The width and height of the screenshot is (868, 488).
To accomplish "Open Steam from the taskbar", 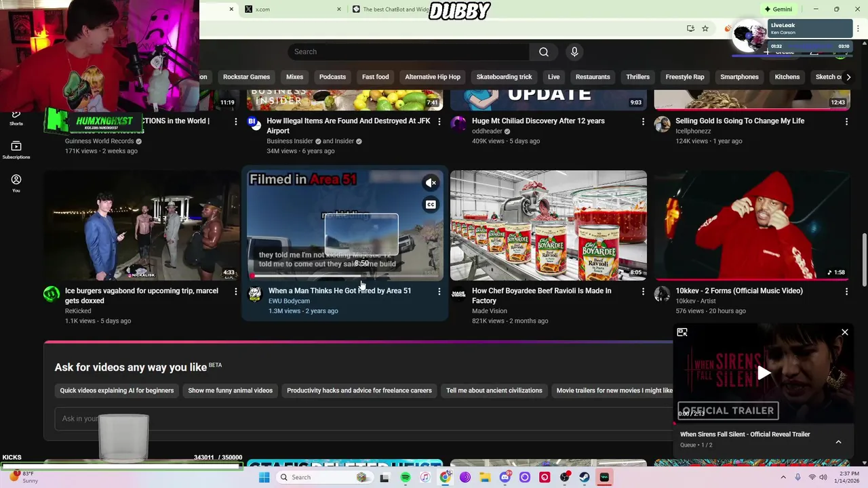I will click(x=584, y=477).
